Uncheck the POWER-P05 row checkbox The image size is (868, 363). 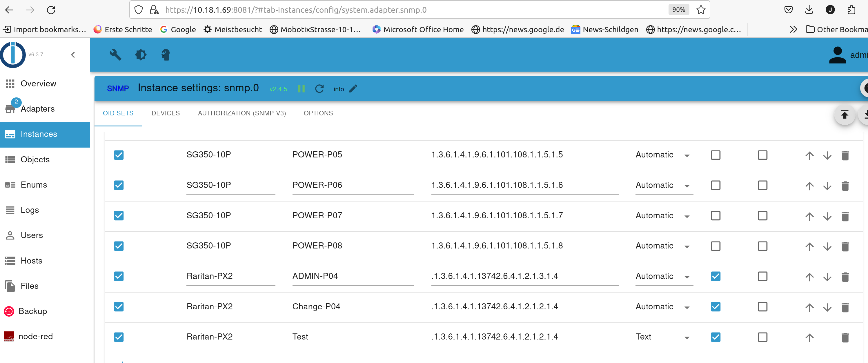tap(119, 155)
